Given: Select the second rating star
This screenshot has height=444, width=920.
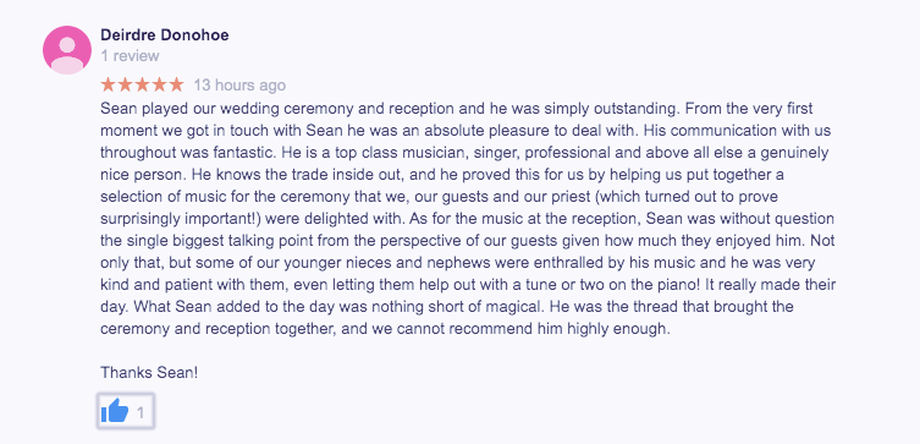Looking at the screenshot, I should pyautogui.click(x=125, y=85).
